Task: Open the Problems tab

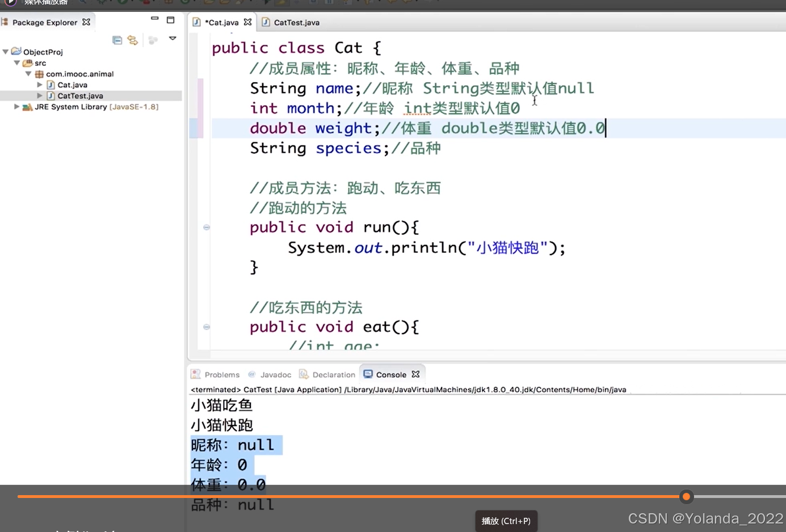Action: click(222, 374)
